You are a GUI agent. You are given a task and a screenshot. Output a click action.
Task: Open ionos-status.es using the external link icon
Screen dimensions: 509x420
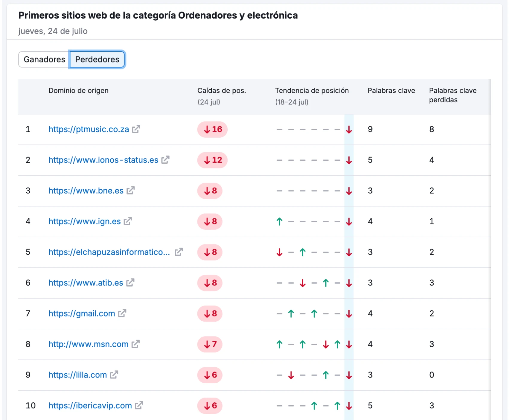coord(165,160)
